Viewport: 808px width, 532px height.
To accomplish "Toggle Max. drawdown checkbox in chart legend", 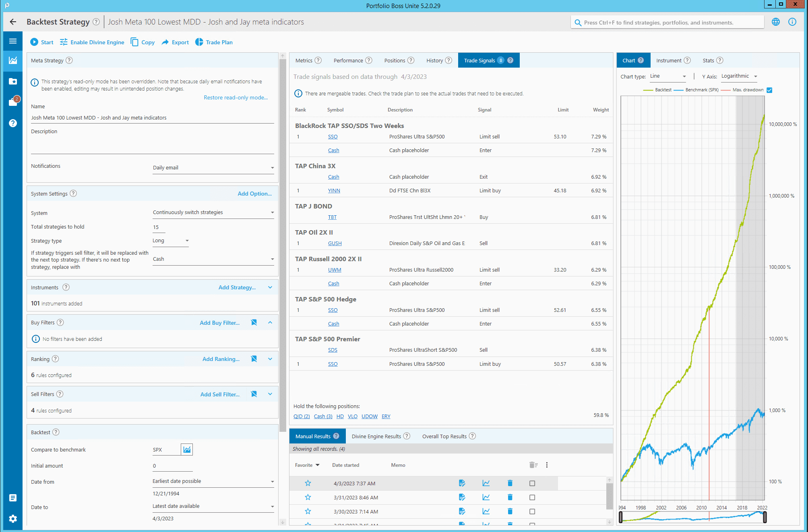I will [769, 90].
